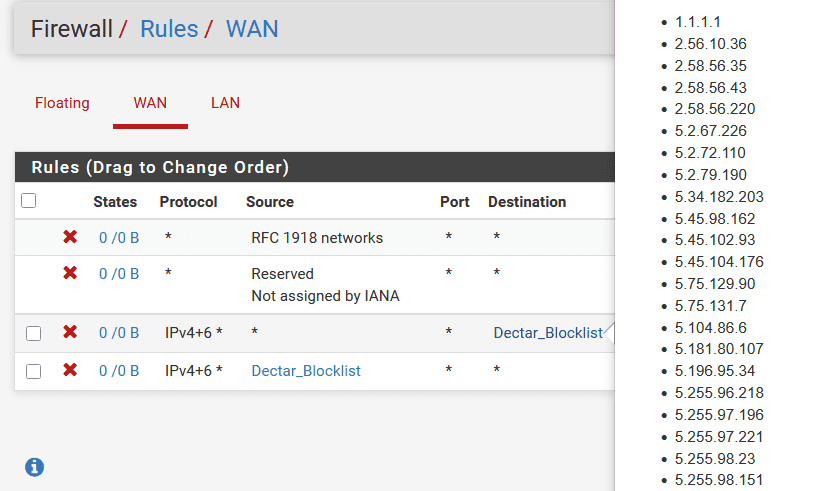Image resolution: width=832 pixels, height=491 pixels.
Task: Open the 0 /0 B states link for RFC 1918 networks
Action: click(119, 238)
